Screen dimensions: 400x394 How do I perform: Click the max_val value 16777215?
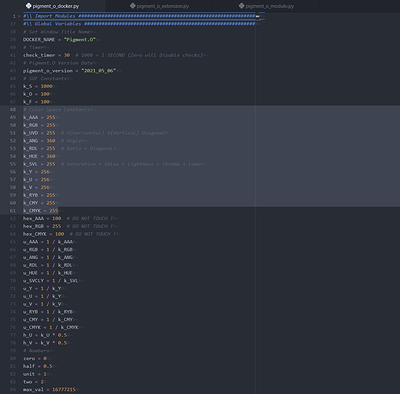coord(64,389)
